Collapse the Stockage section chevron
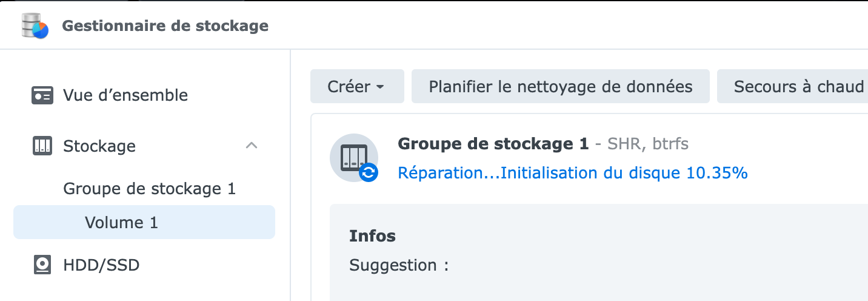The width and height of the screenshot is (868, 301). coord(252,146)
